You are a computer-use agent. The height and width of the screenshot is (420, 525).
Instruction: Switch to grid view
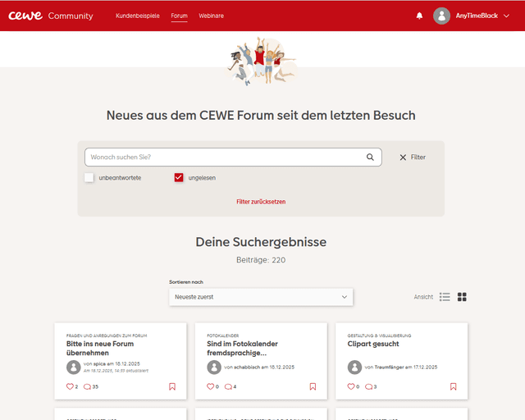[462, 297]
